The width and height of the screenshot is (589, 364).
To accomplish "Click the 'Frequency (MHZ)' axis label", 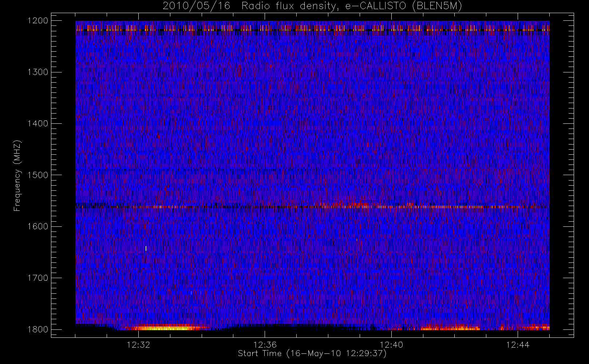I will tap(17, 175).
